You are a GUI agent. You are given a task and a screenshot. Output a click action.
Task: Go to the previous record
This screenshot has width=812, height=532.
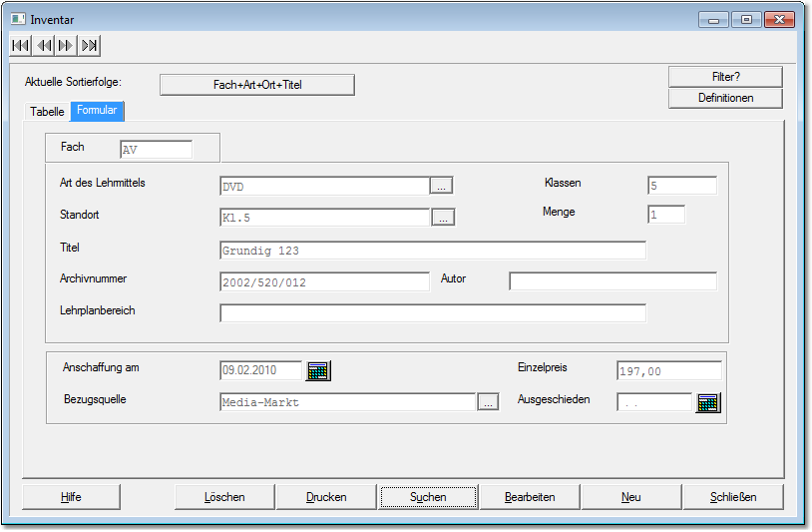coord(44,46)
